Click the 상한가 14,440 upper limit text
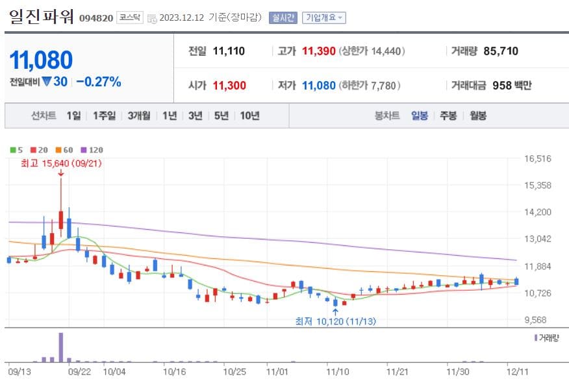Viewport: 569px width, 392px height. (x=372, y=51)
